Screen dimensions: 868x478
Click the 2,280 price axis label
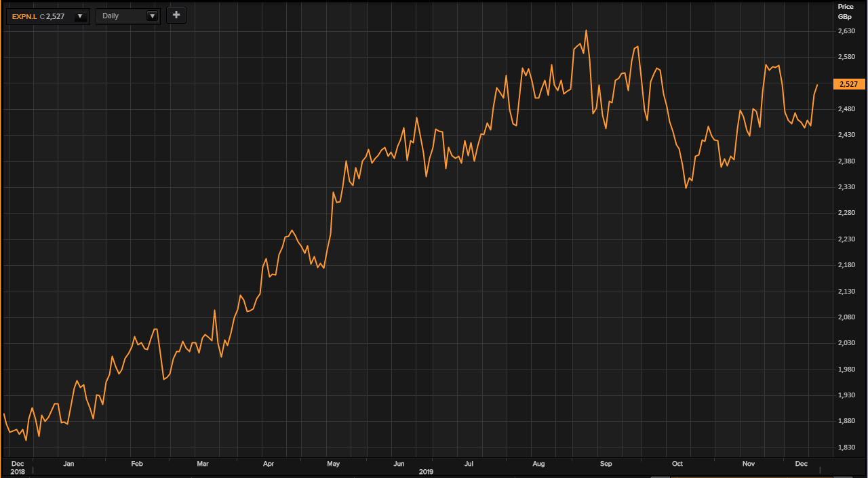tap(847, 214)
